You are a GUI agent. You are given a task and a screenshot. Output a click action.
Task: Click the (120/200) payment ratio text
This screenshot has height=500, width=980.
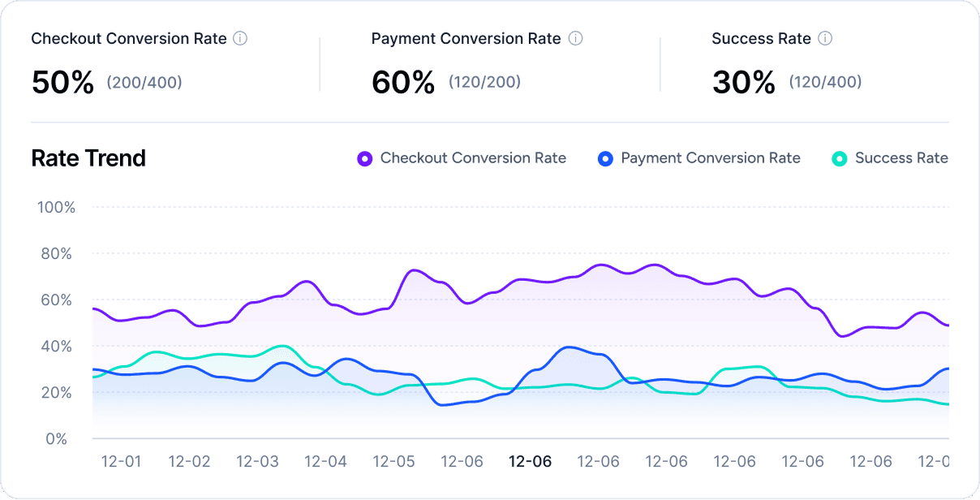(x=484, y=82)
